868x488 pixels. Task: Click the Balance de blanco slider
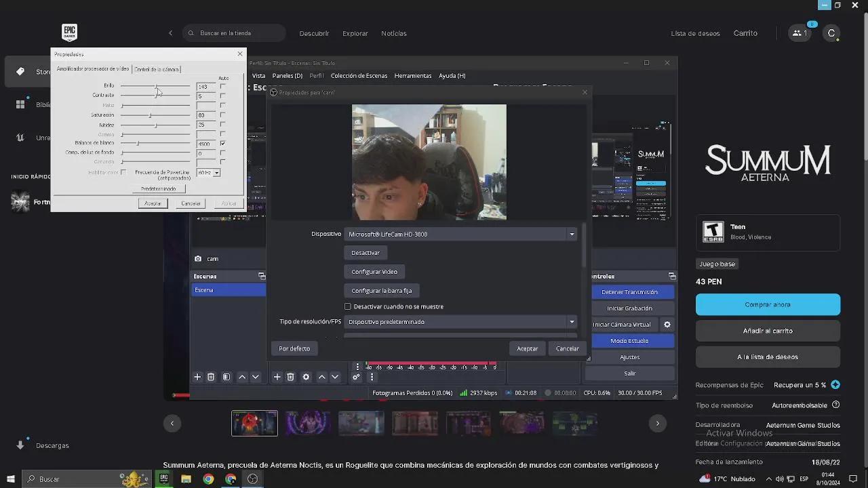(155, 144)
